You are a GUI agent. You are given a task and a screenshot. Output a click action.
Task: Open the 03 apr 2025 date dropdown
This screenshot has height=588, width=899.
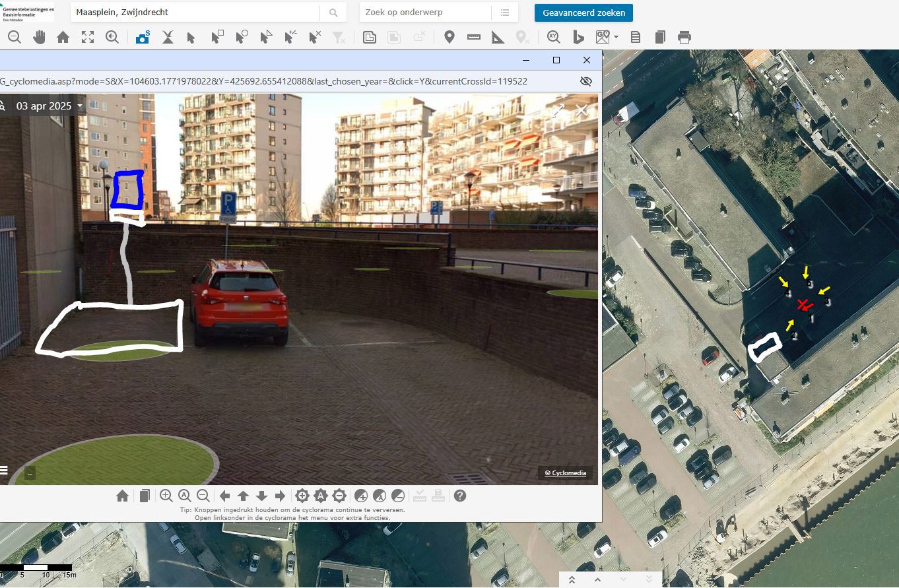coord(50,106)
